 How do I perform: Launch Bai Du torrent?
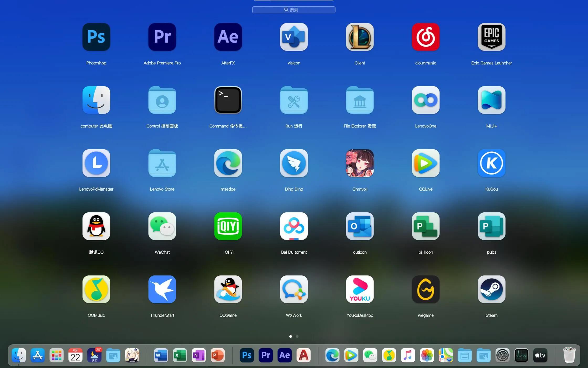(x=294, y=226)
